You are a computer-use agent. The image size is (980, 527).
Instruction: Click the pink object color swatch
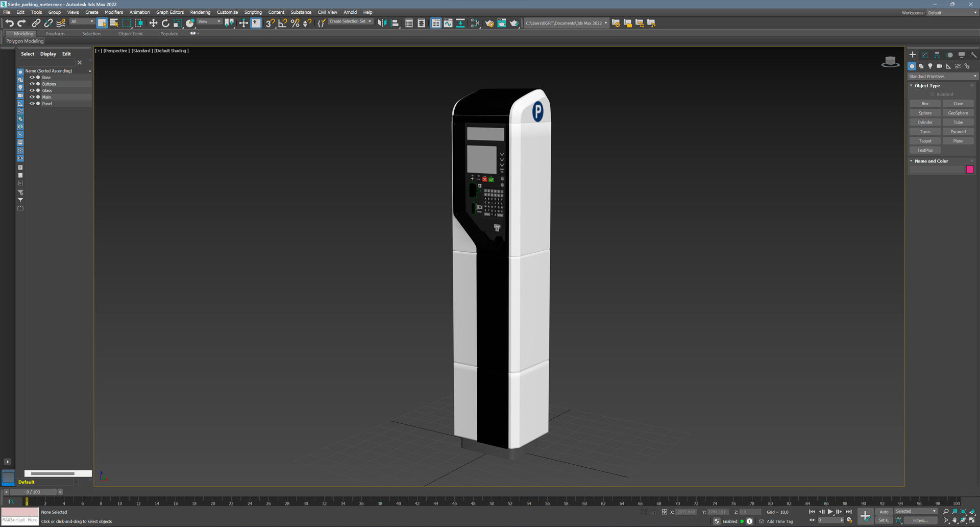coord(970,170)
